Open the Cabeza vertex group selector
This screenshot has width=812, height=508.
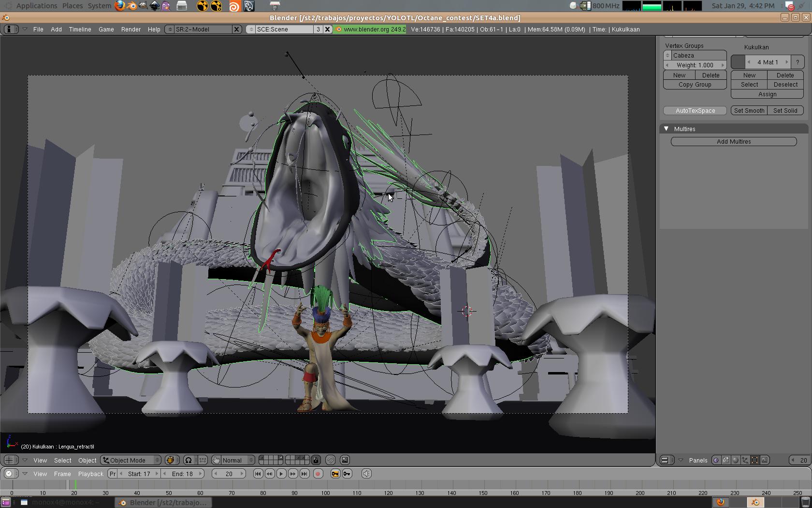667,56
